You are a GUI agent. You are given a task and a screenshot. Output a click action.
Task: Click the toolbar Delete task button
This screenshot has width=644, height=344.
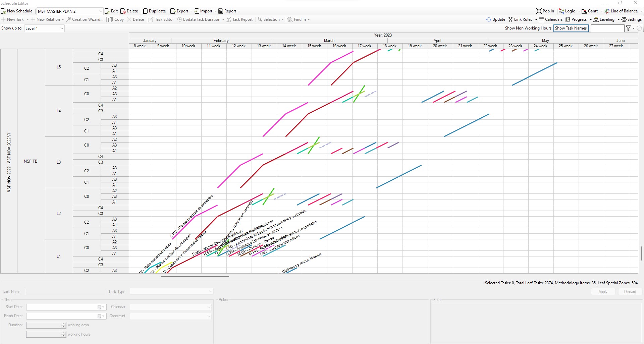[x=136, y=19]
